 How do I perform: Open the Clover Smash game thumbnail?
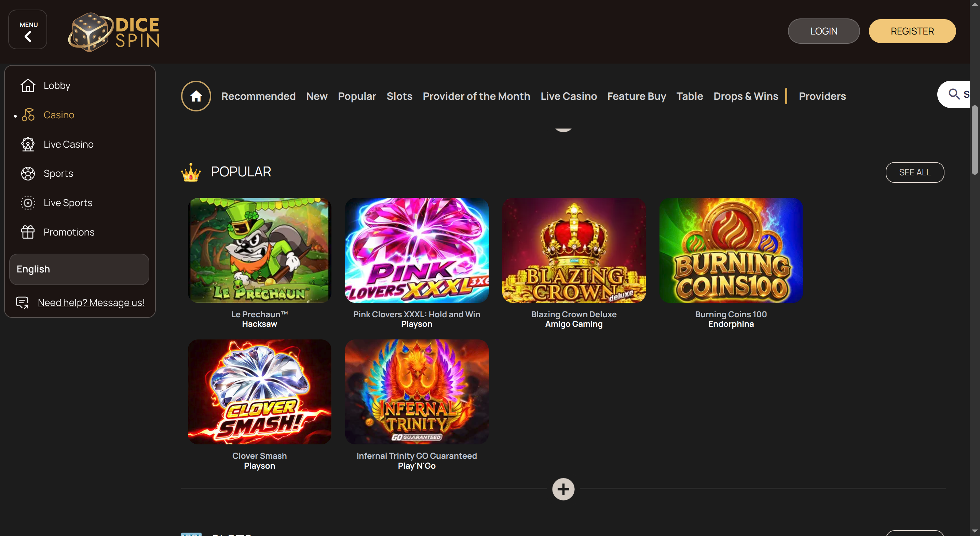tap(259, 392)
